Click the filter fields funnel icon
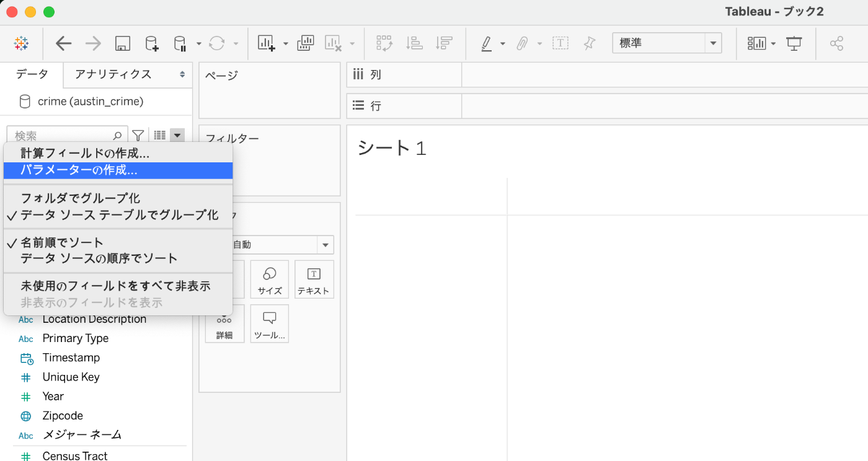The height and width of the screenshot is (461, 868). click(x=138, y=135)
